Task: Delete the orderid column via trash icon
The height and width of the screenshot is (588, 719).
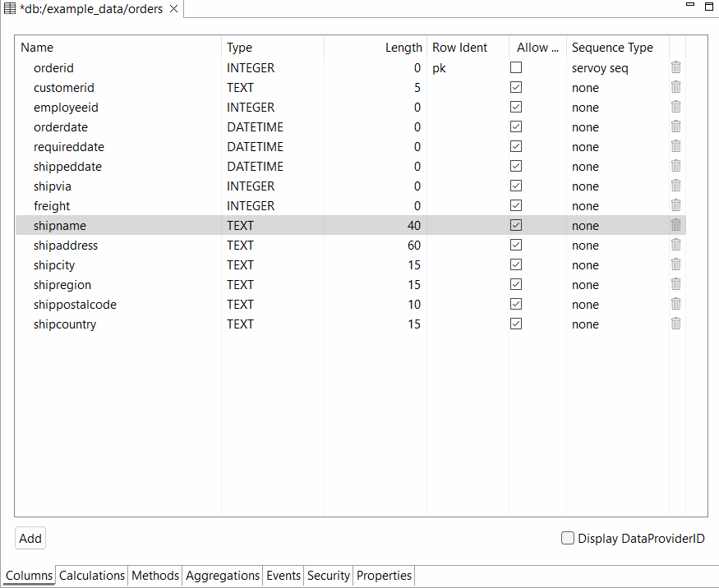Action: (675, 67)
